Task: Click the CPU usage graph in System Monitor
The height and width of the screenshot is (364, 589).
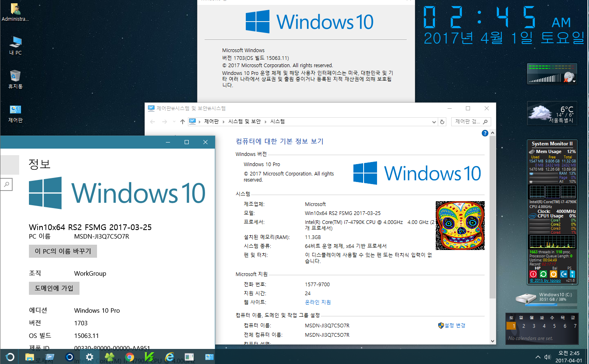Action: click(552, 241)
